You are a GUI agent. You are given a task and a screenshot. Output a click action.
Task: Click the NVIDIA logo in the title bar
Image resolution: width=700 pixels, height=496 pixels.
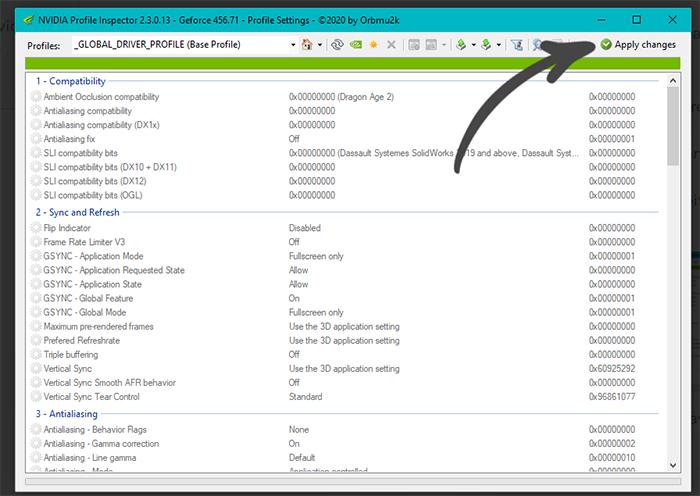(x=28, y=20)
